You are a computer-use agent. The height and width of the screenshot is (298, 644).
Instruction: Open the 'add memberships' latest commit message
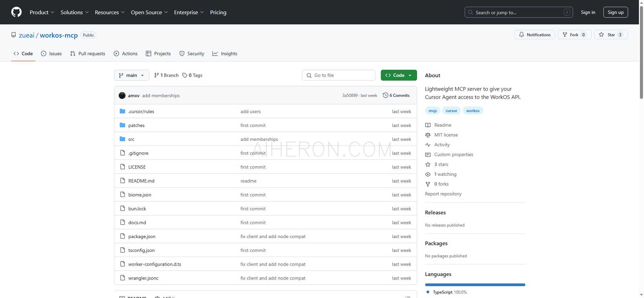pos(161,95)
